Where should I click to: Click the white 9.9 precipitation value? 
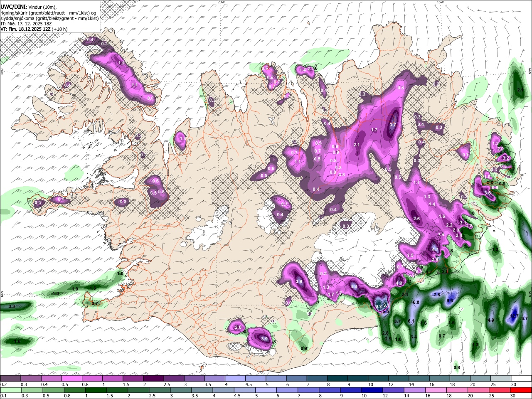[379, 307]
